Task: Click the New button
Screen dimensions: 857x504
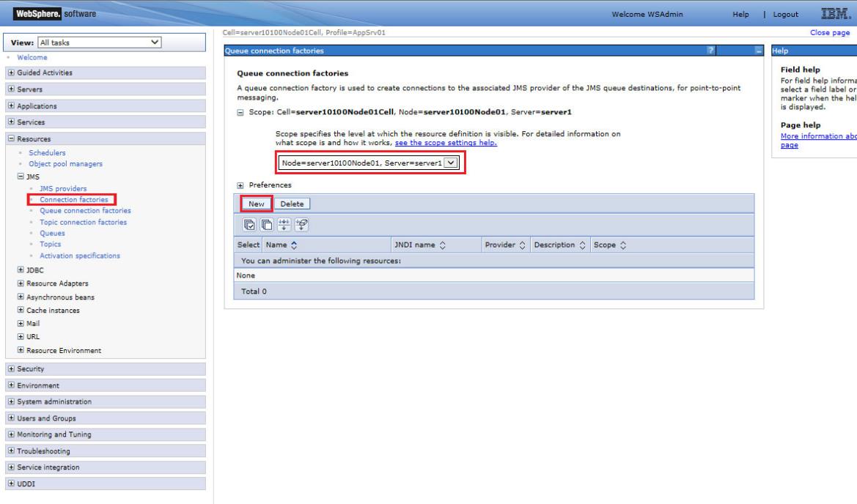Action: click(x=256, y=204)
